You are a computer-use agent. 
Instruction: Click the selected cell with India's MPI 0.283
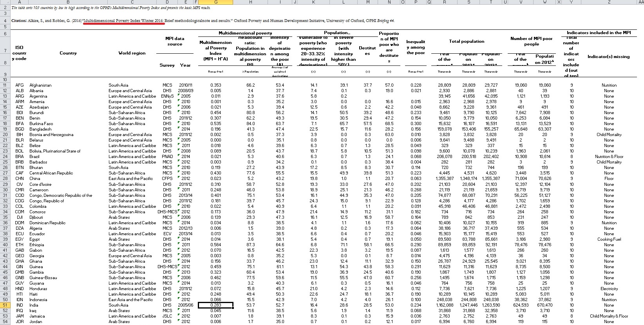pyautogui.click(x=215, y=305)
